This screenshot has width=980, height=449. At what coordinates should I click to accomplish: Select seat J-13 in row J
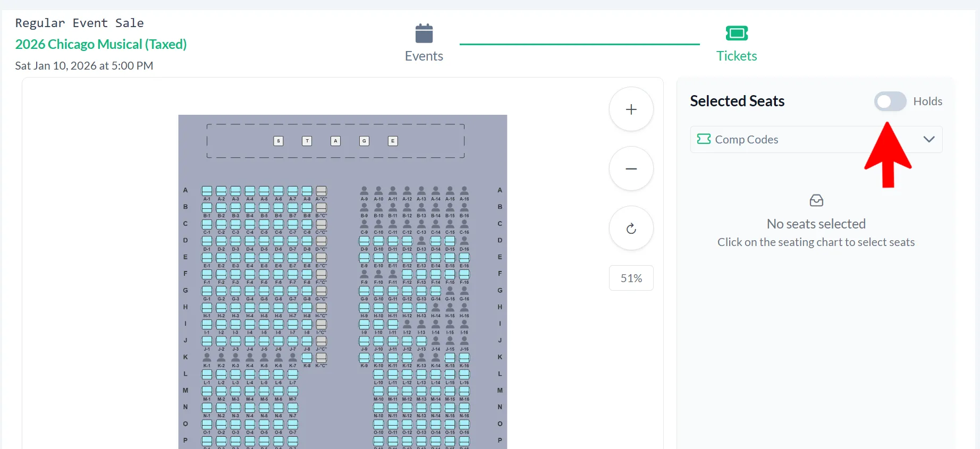(x=421, y=341)
